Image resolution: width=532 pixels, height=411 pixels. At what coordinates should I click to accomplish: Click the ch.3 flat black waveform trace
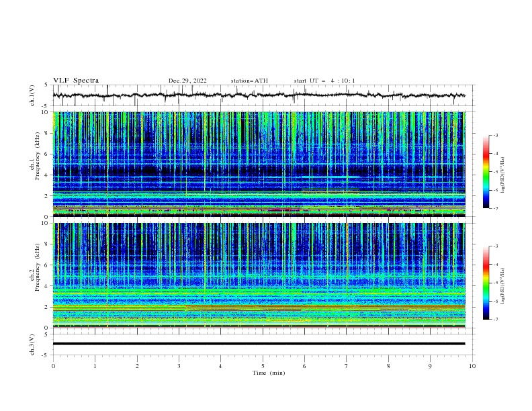(259, 344)
